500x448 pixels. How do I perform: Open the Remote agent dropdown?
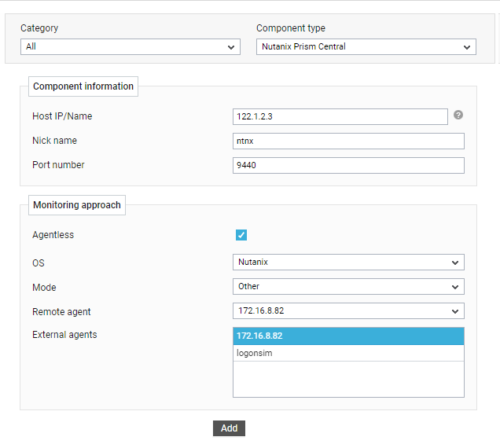point(348,311)
